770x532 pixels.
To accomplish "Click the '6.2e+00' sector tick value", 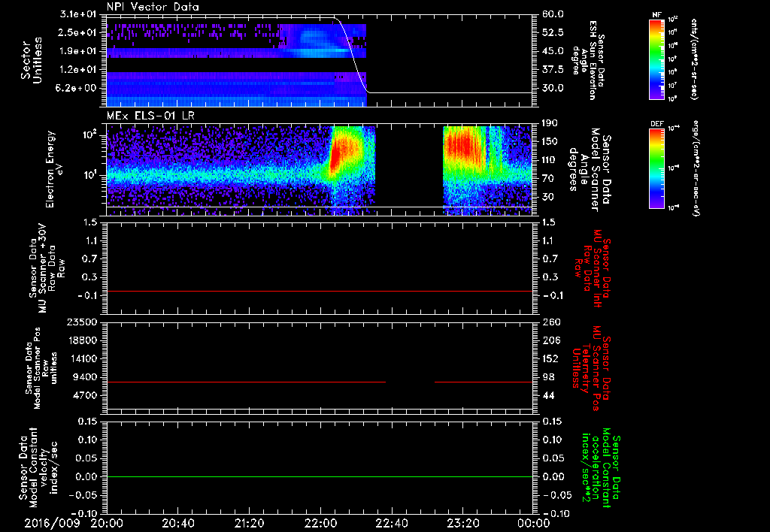I will coord(76,89).
